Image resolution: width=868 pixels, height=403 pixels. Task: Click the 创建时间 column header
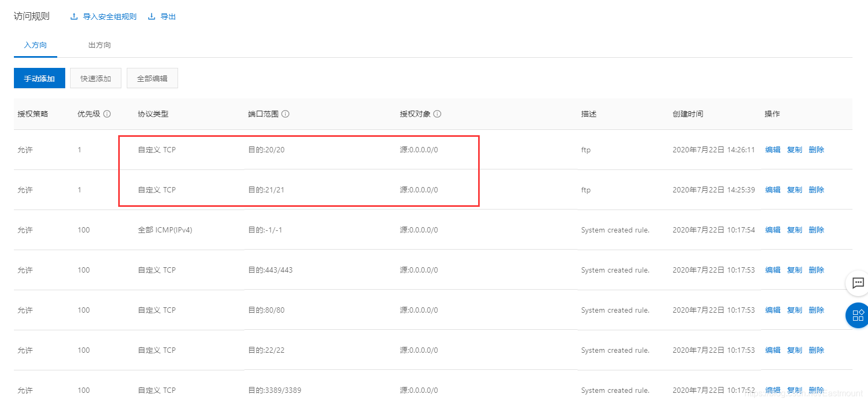click(x=688, y=114)
